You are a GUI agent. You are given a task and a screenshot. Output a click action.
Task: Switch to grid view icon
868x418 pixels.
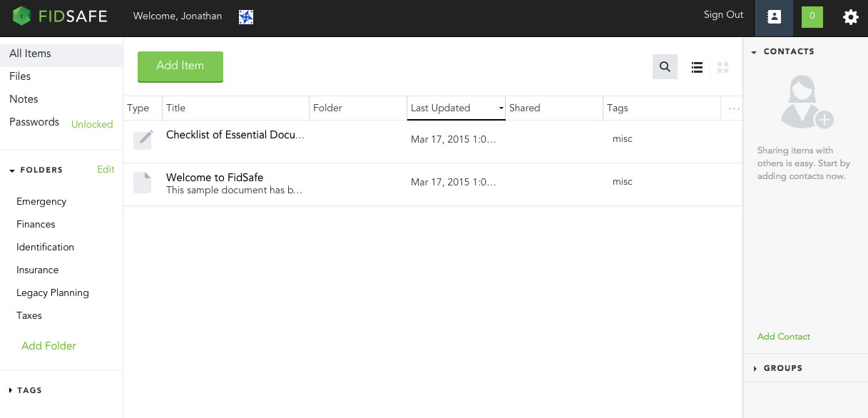[x=723, y=68]
